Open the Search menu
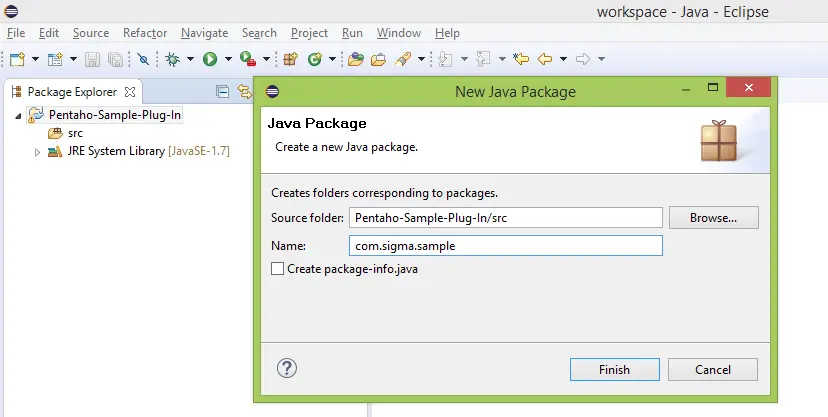The width and height of the screenshot is (828, 417). 259,33
